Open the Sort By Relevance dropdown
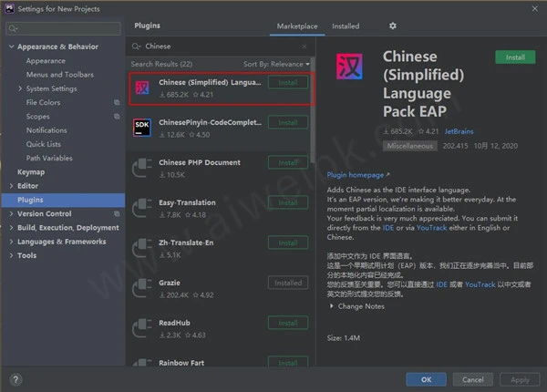 tap(273, 65)
